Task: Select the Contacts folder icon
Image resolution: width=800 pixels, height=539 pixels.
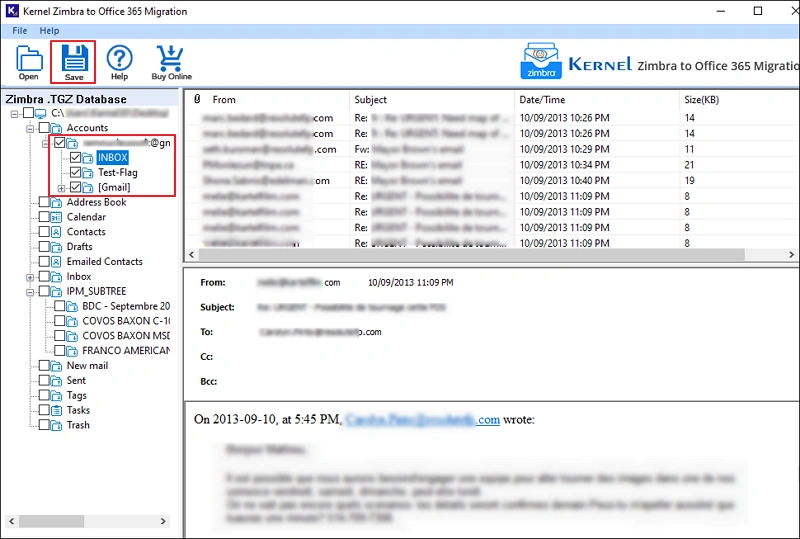Action: pyautogui.click(x=56, y=232)
